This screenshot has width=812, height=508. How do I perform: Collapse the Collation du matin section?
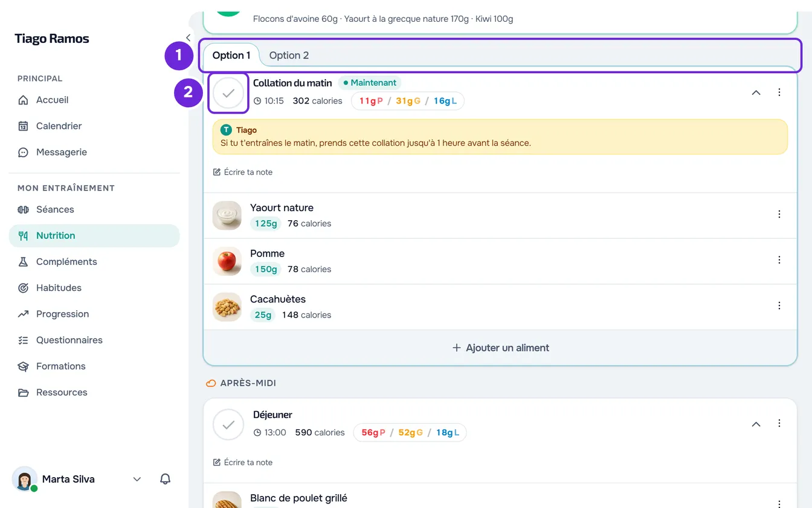(x=756, y=93)
